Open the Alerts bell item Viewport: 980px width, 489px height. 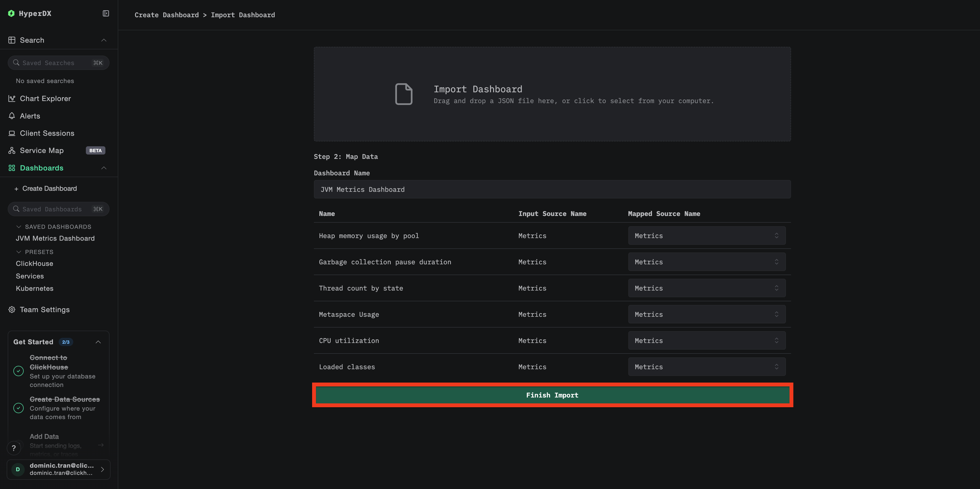[x=30, y=116]
